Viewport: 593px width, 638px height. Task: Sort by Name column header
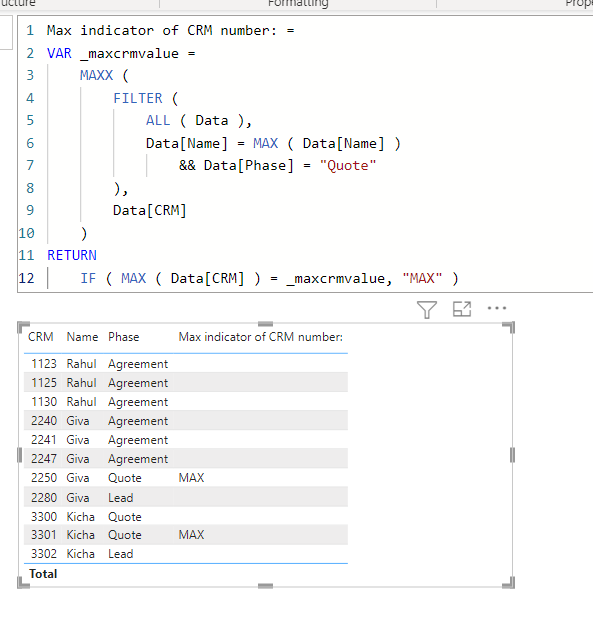click(82, 337)
